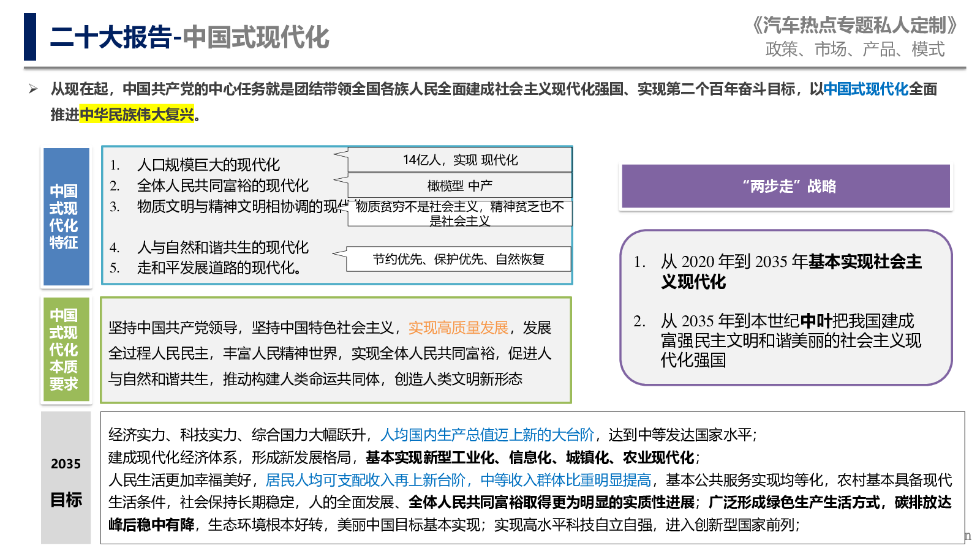
Task: Click list item 物质文明与精神文明相协调的现代化
Action: pos(242,206)
